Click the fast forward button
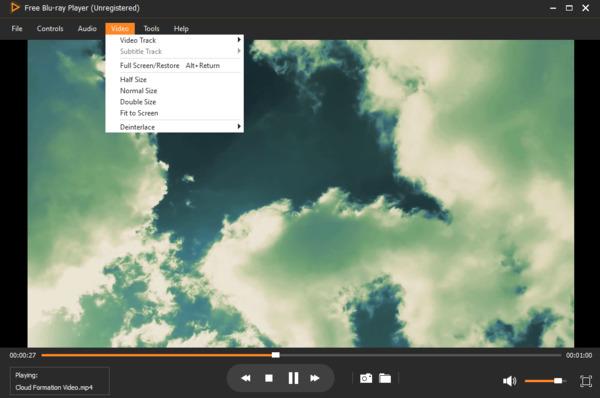Viewport: 600px width, 398px height. pyautogui.click(x=315, y=378)
